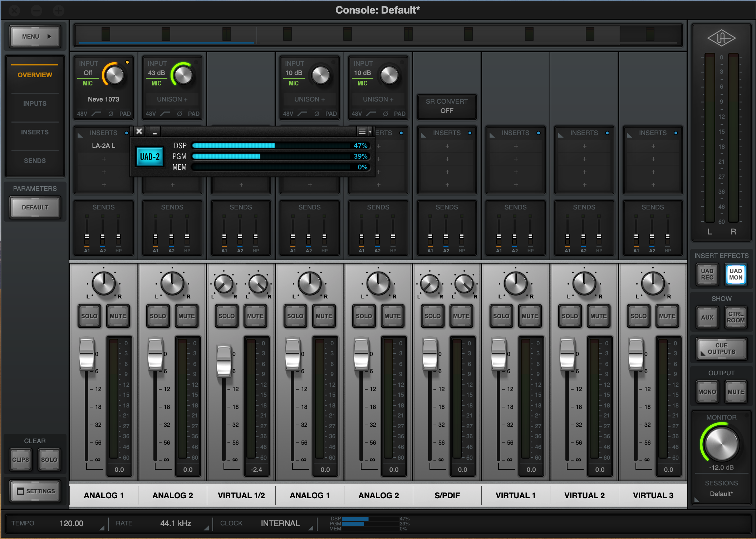Expand VIRTUAL 2 INSERTS menu arrow

[561, 135]
